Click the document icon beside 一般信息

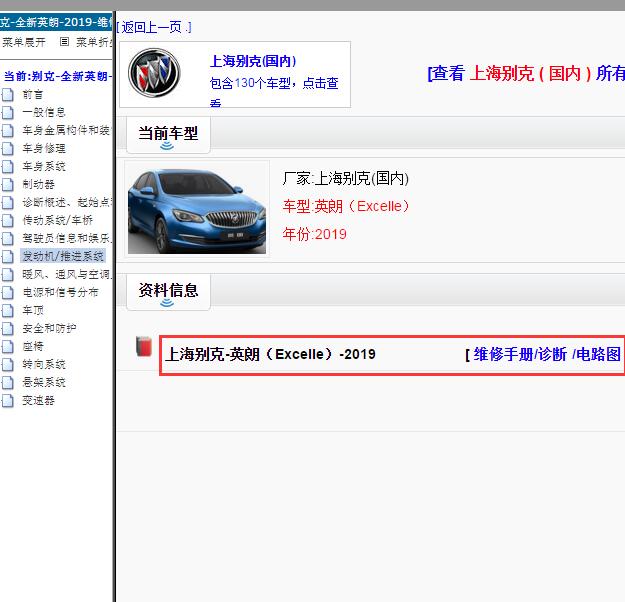pos(8,112)
